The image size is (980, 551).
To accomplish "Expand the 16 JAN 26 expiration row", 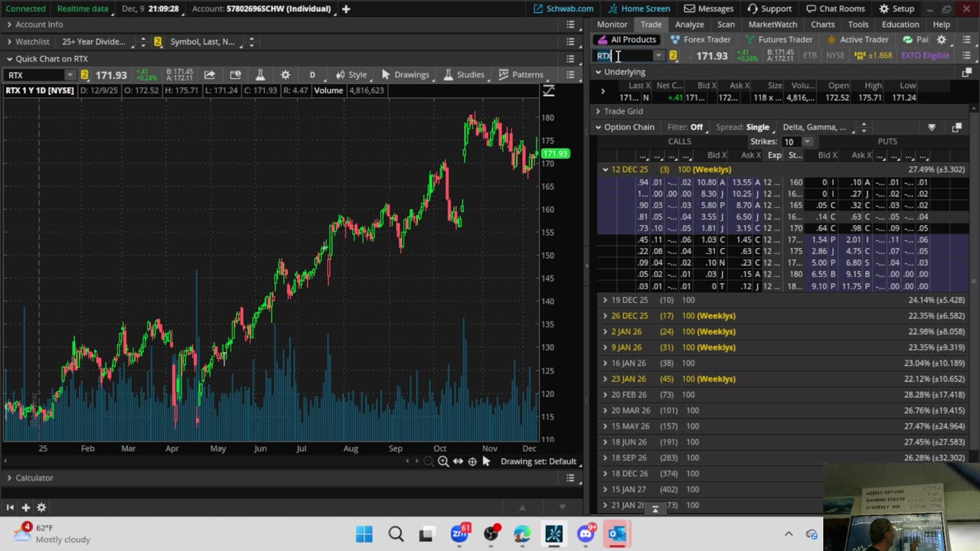I will tap(605, 363).
